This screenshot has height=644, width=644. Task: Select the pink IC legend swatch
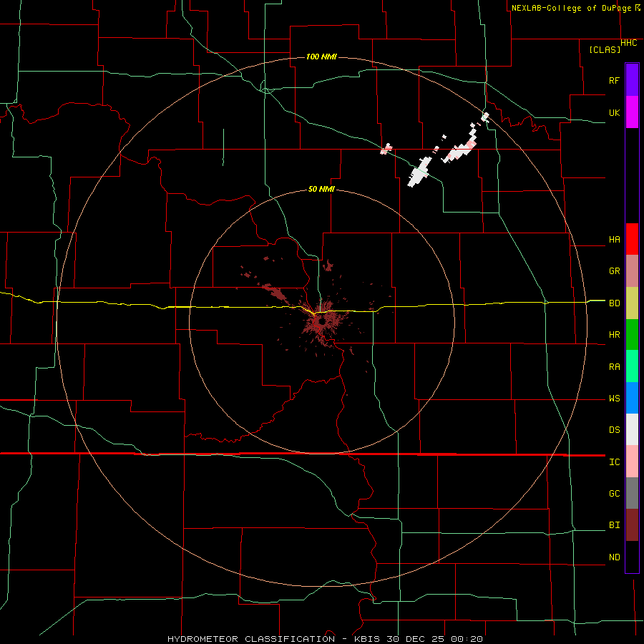pos(632,462)
